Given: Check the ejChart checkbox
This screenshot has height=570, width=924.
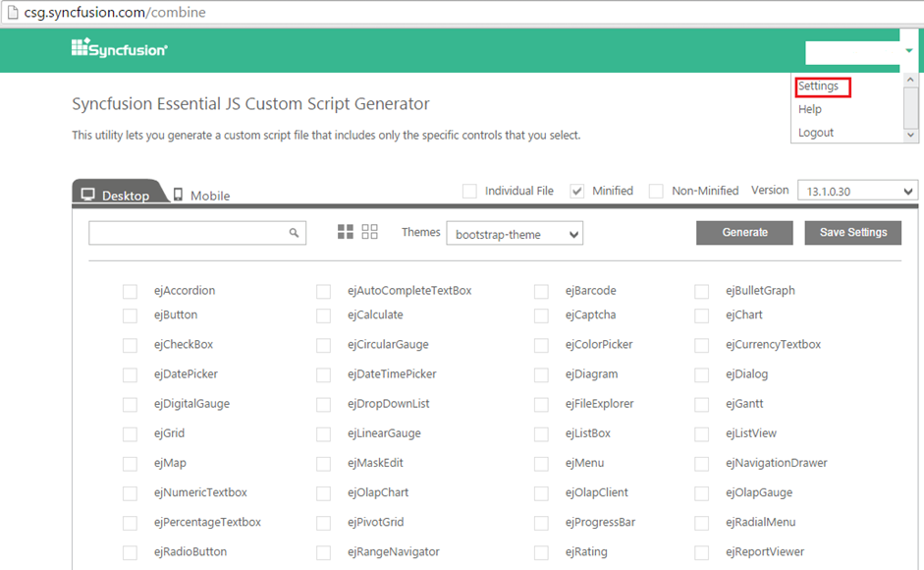Looking at the screenshot, I should [x=701, y=315].
